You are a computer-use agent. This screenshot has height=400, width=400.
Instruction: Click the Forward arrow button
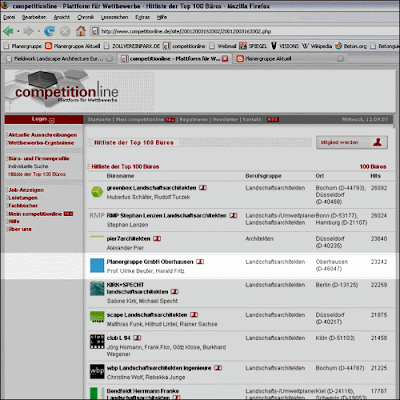coord(28,31)
